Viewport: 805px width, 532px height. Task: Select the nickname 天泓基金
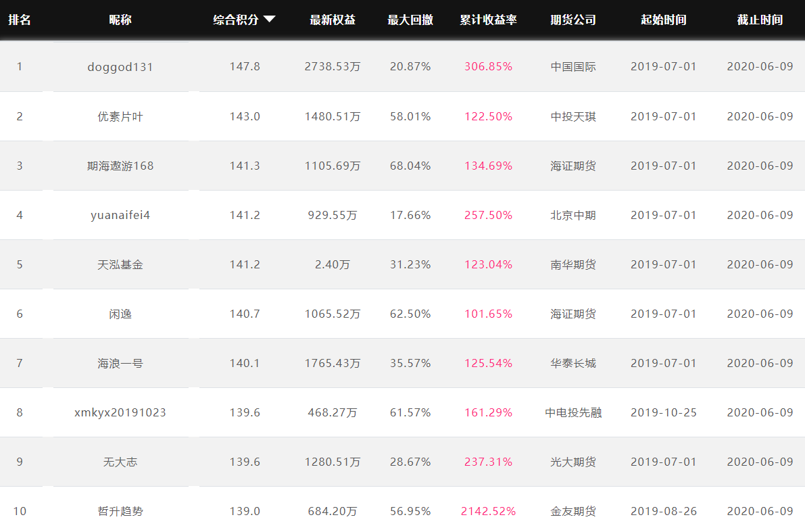[x=120, y=264]
